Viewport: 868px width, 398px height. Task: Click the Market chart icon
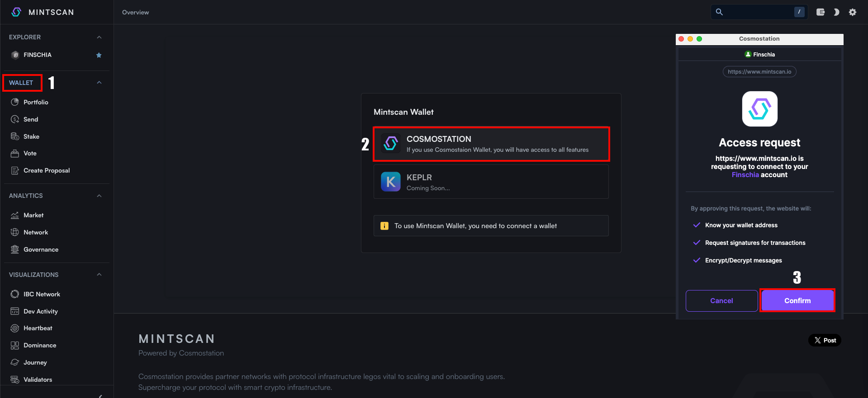pyautogui.click(x=15, y=215)
